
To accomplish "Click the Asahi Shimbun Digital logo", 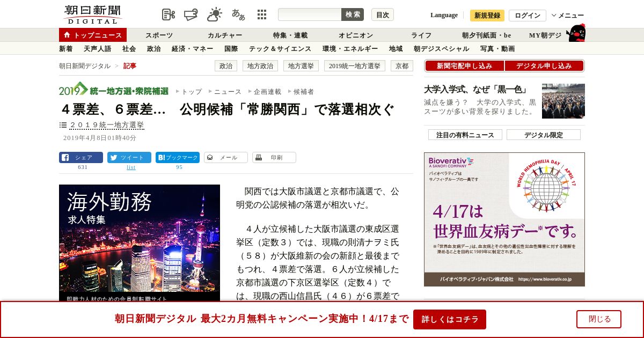I will pos(92,14).
